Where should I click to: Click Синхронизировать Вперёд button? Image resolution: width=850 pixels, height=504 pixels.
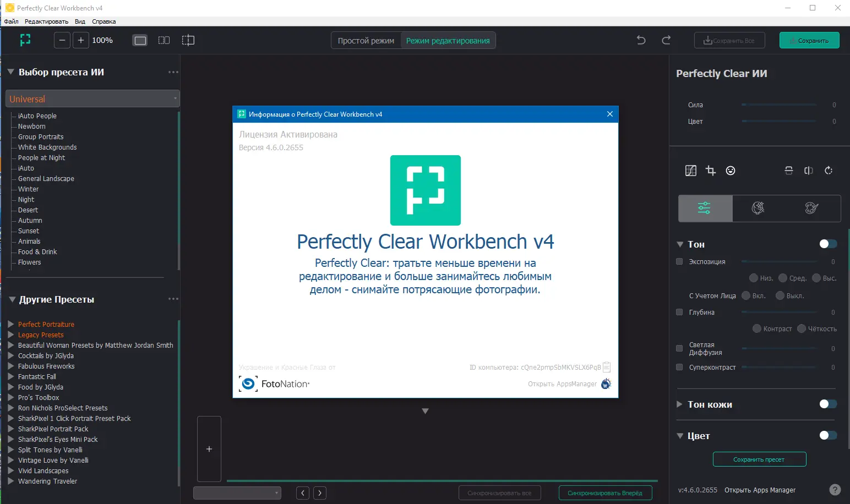tap(606, 493)
